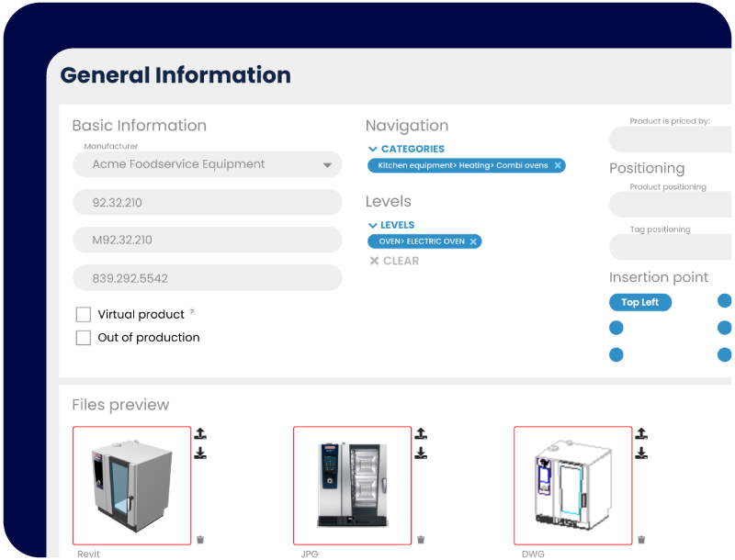Select the Out of production label

pos(149,338)
